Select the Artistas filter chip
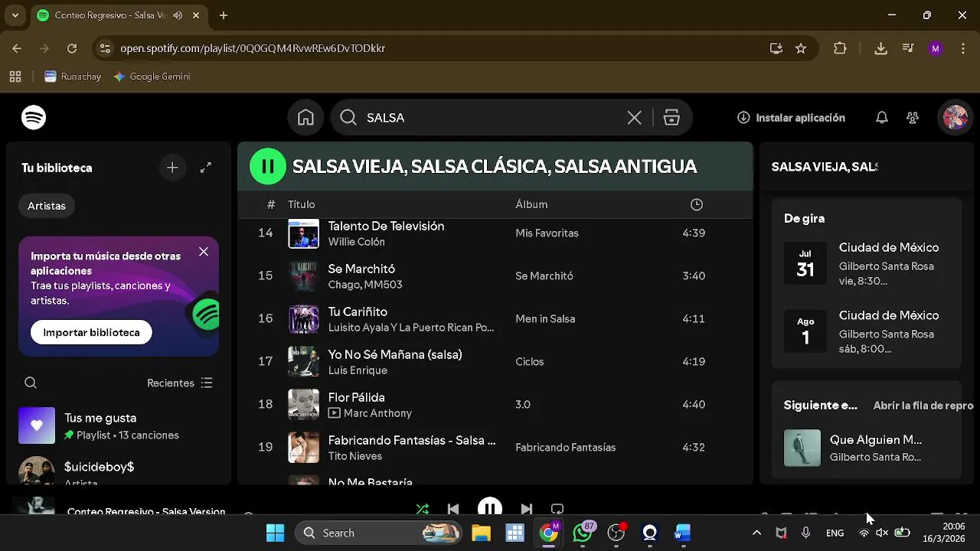The image size is (980, 551). point(47,206)
